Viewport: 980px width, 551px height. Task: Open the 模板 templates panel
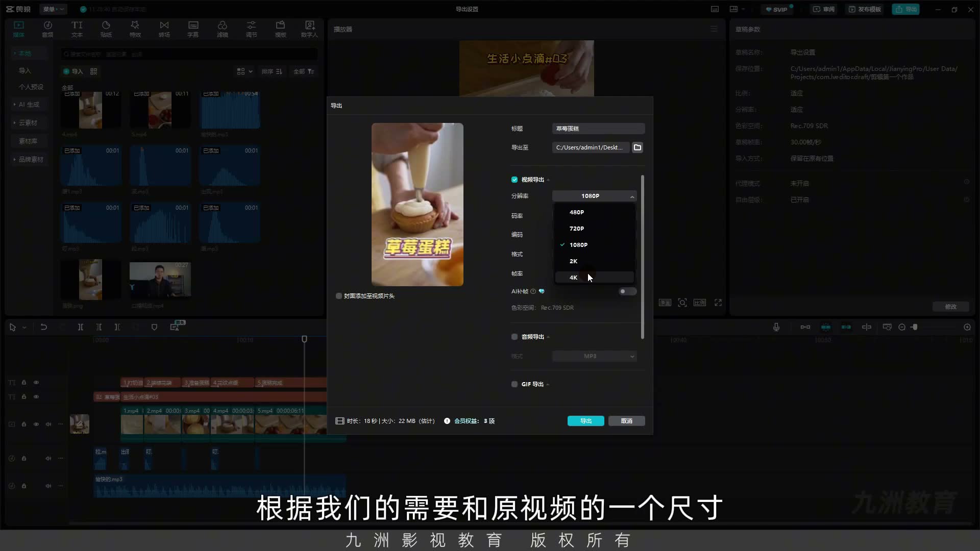280,29
